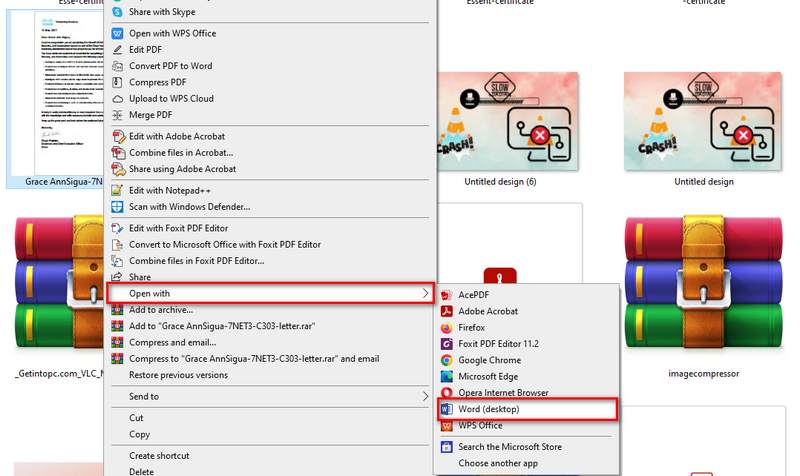Click the Opera Internet Browser icon
Image resolution: width=800 pixels, height=476 pixels.
coord(446,393)
